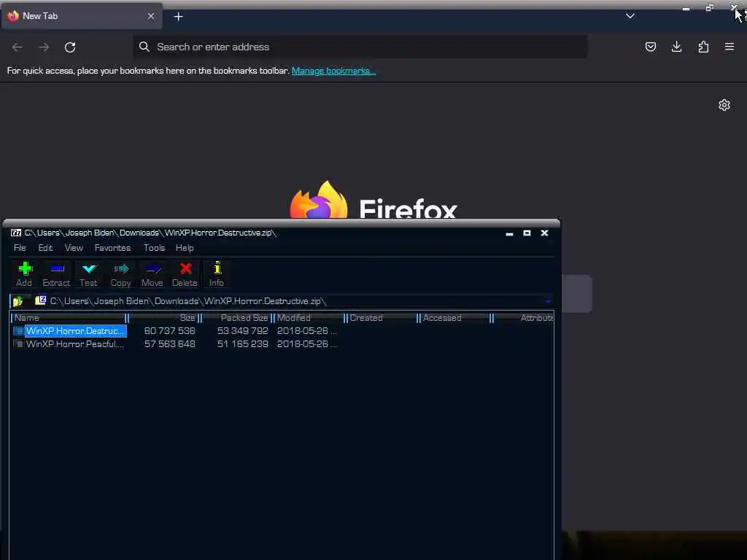
Task: Select the Move toolbar icon
Action: click(x=152, y=274)
